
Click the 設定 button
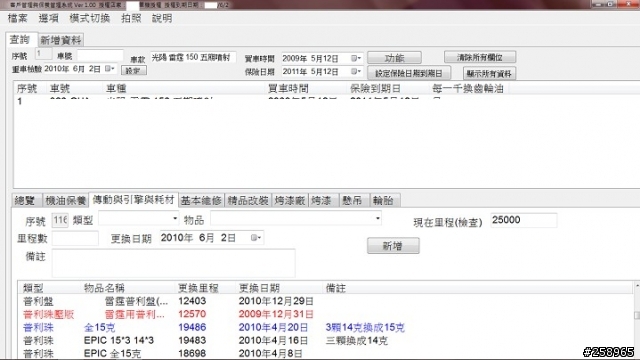(133, 70)
